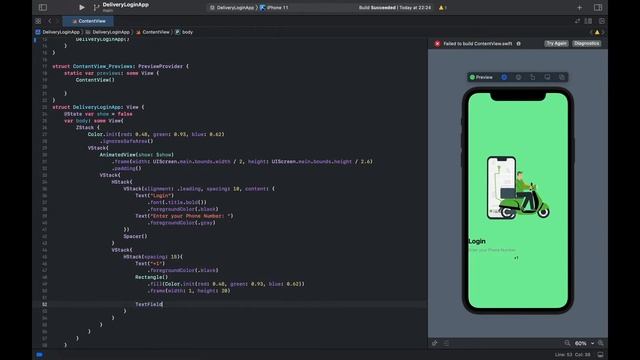Click the plus Library button
The width and height of the screenshot is (640, 360).
click(x=580, y=7)
